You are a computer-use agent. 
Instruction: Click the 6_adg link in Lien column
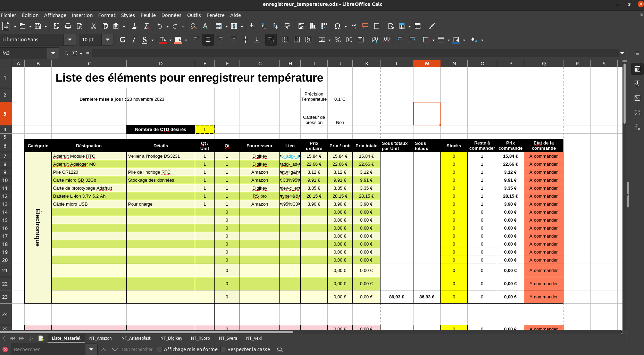click(290, 156)
